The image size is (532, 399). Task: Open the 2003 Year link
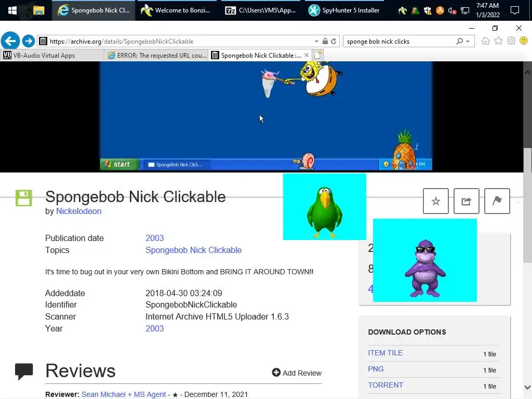[154, 328]
